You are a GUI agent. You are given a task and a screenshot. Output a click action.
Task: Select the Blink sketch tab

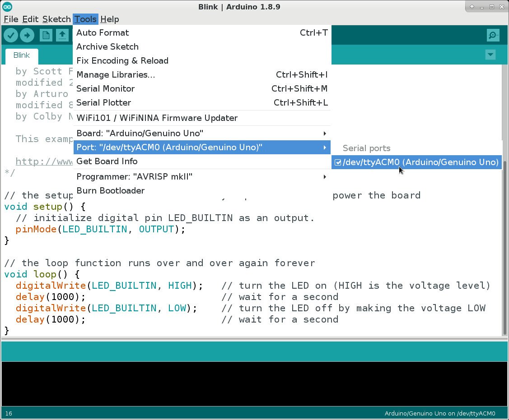tap(21, 55)
